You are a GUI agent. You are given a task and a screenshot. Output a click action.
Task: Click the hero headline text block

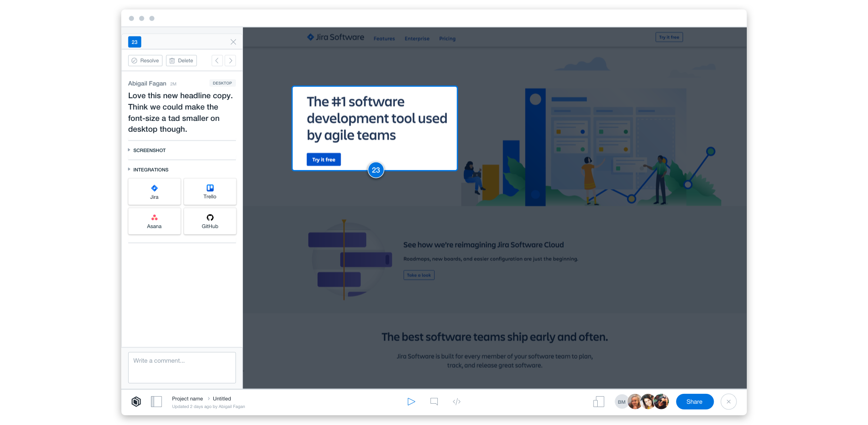[377, 119]
